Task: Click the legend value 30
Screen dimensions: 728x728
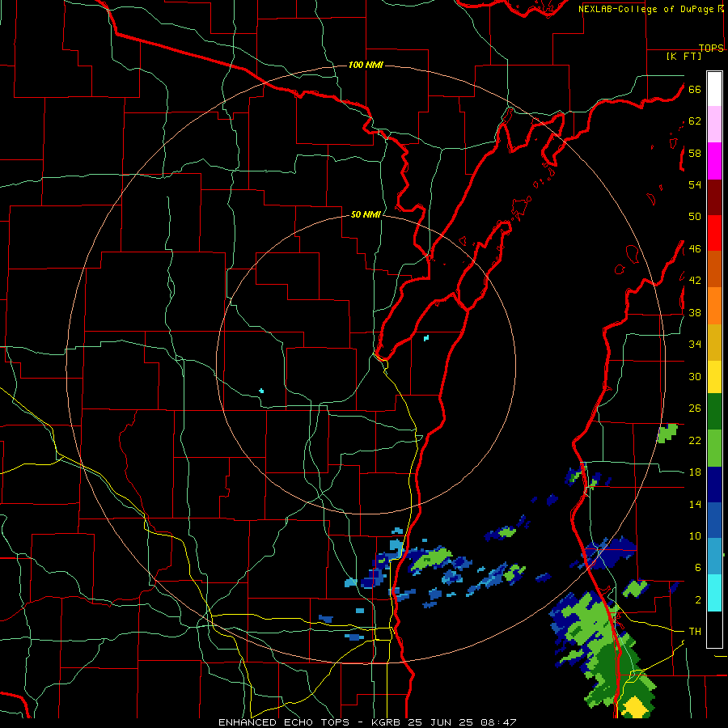Action: pyautogui.click(x=695, y=376)
